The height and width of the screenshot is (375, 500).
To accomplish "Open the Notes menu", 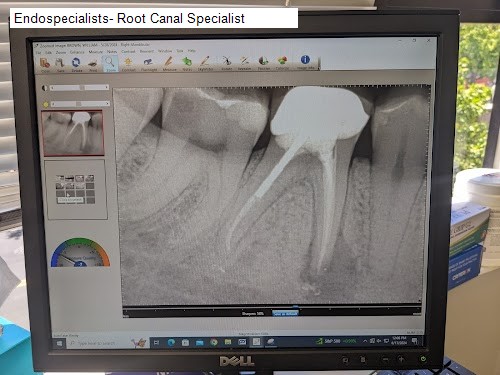I will pyautogui.click(x=112, y=52).
